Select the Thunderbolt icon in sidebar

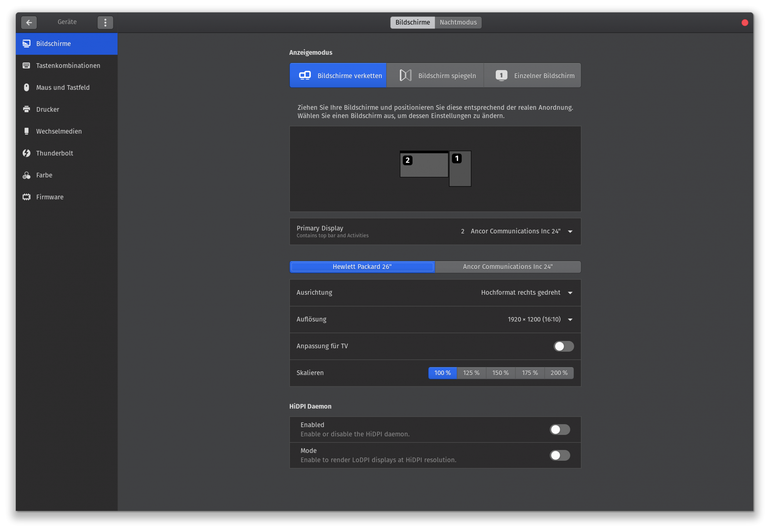point(26,153)
